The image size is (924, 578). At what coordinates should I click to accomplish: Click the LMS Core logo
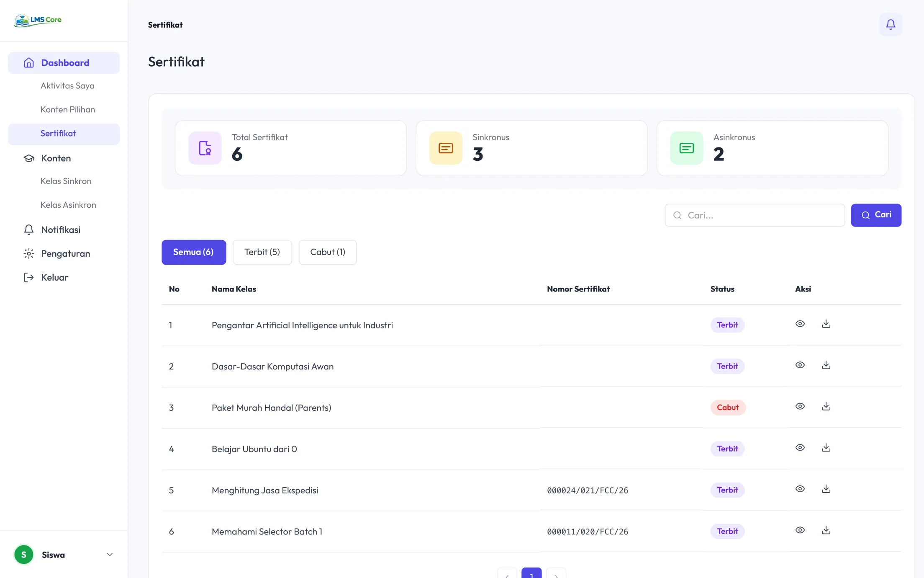[38, 20]
